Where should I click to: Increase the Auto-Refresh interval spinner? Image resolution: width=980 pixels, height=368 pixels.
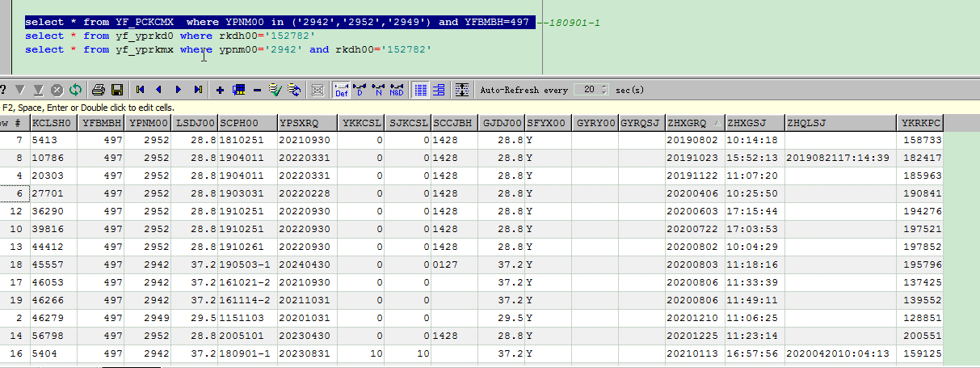[x=605, y=87]
